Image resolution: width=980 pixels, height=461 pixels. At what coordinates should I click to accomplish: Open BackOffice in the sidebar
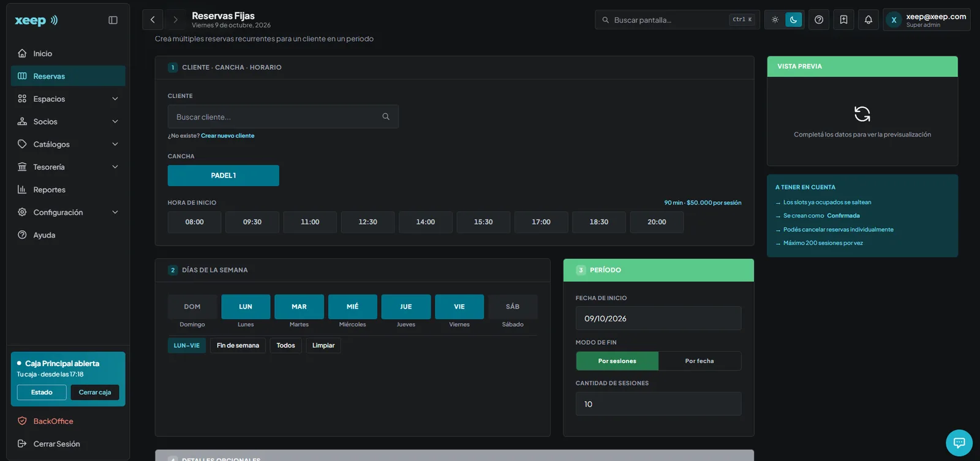[68, 421]
